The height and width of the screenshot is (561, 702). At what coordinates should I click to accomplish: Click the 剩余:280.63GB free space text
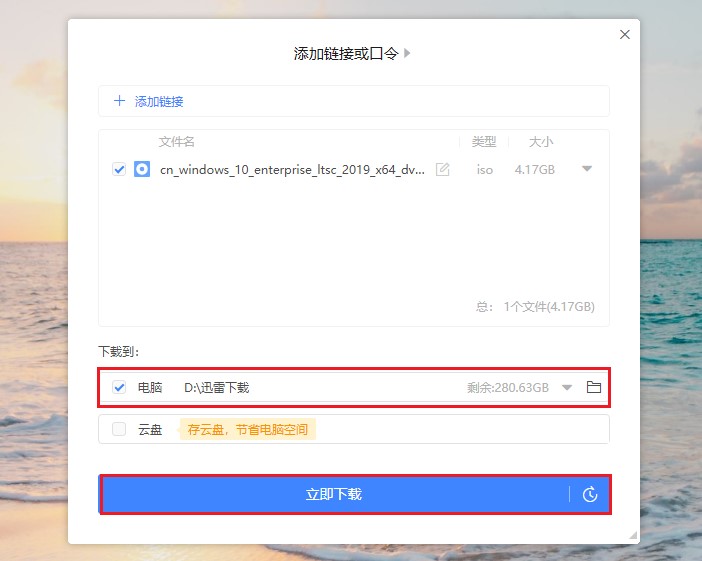click(508, 387)
